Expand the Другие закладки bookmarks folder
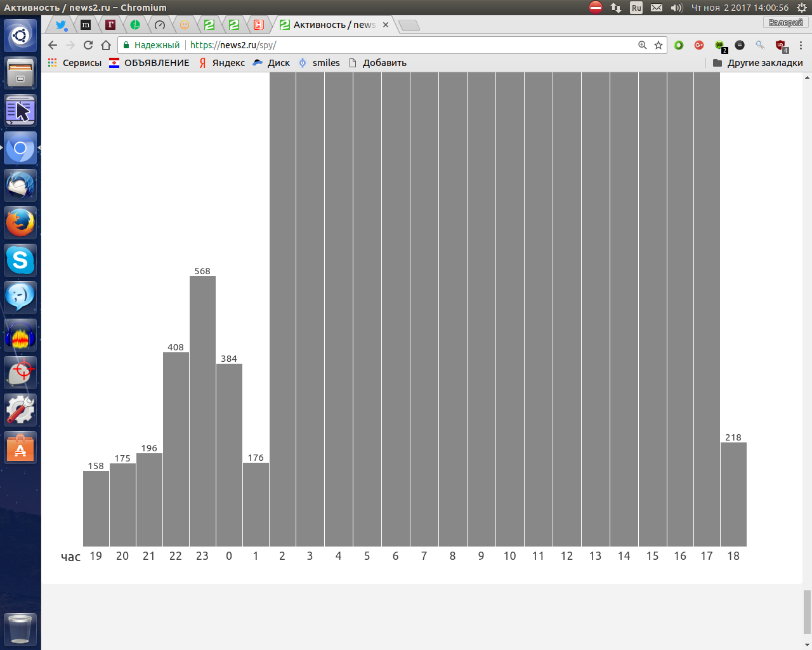 [x=758, y=63]
